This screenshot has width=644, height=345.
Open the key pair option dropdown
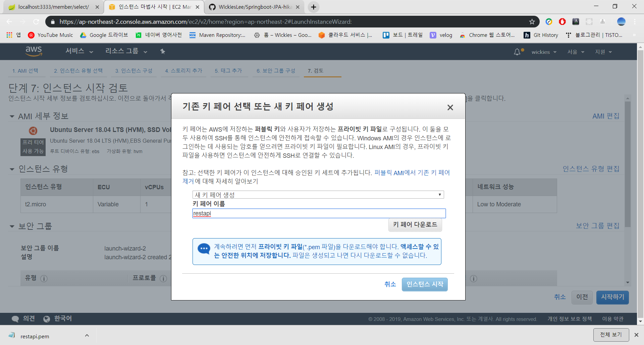point(318,195)
